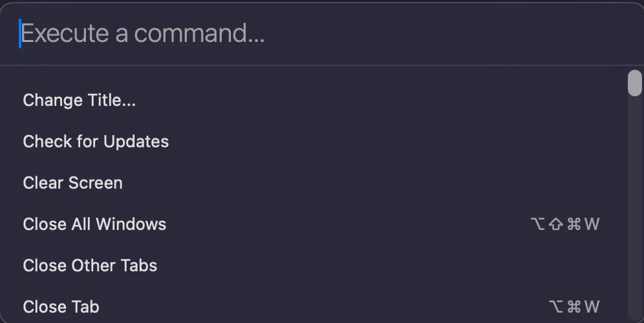Click the W key in Close All Windows shortcut
The width and height of the screenshot is (644, 323).
592,224
